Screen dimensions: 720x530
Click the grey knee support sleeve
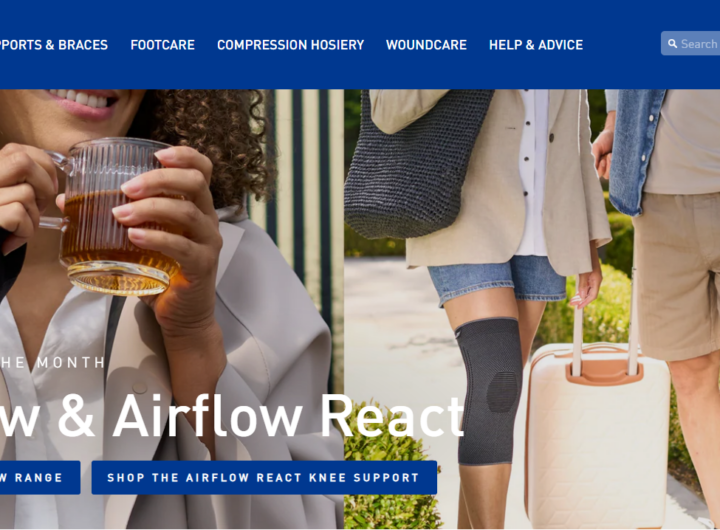(x=489, y=390)
